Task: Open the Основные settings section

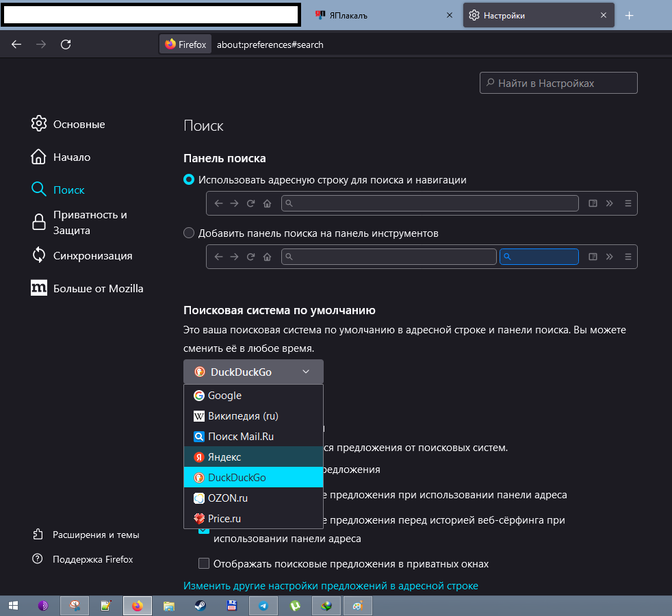Action: click(79, 125)
